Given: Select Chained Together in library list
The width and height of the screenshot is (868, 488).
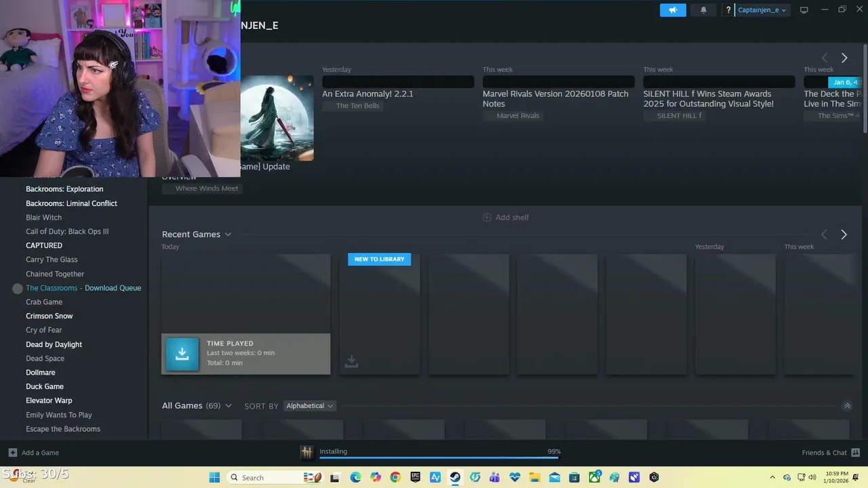Looking at the screenshot, I should [55, 274].
